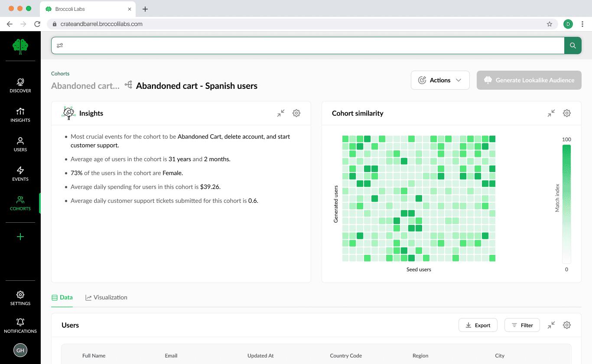Click the Match index color scale
The width and height of the screenshot is (592, 364).
(566, 204)
